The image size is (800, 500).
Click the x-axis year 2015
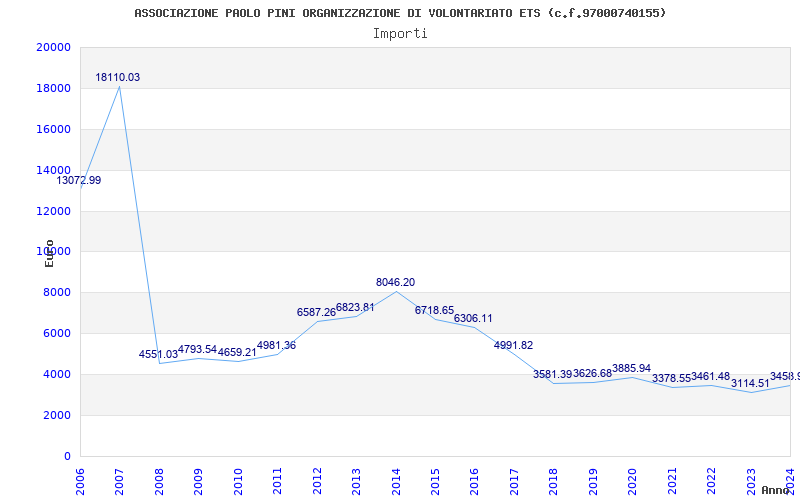coord(435,481)
